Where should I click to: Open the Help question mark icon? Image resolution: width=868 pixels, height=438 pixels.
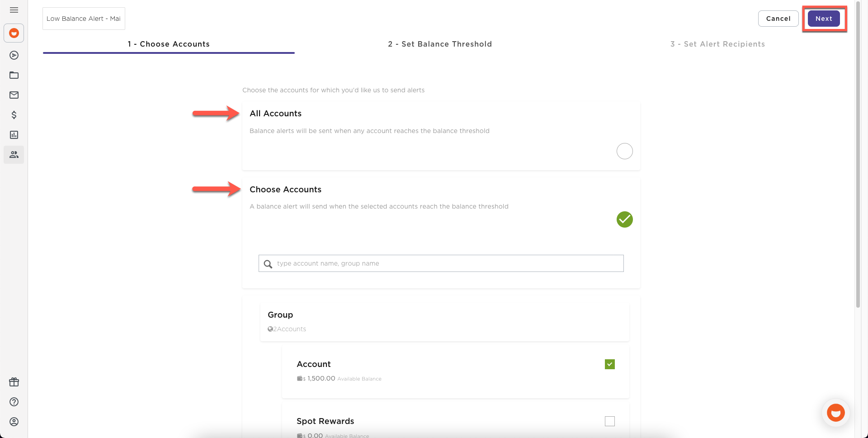click(x=14, y=402)
